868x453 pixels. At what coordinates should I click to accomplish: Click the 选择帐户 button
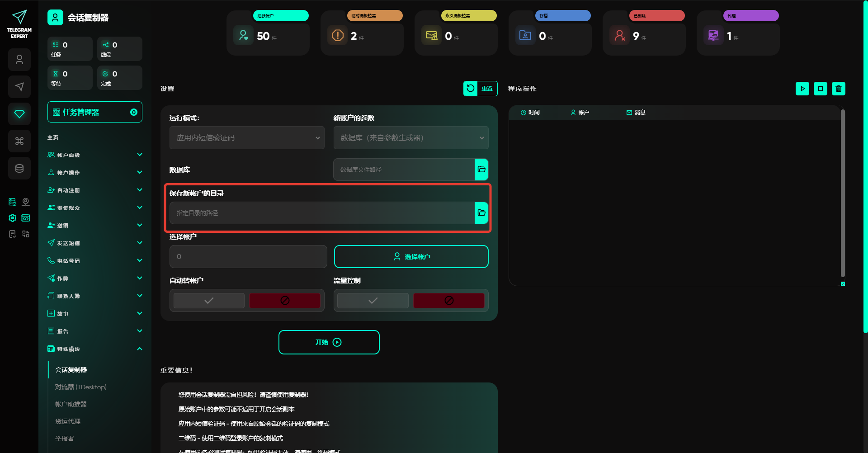[411, 257]
